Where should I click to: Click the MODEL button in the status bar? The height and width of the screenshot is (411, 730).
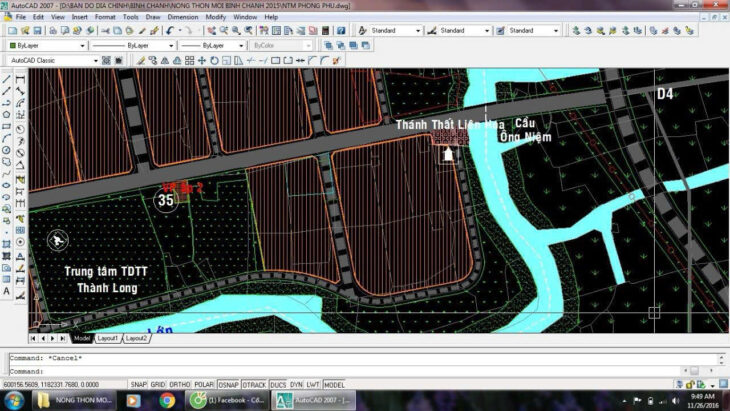pyautogui.click(x=334, y=384)
